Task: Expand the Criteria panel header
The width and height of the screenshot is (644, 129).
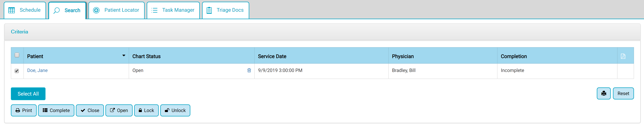Action: [x=20, y=32]
